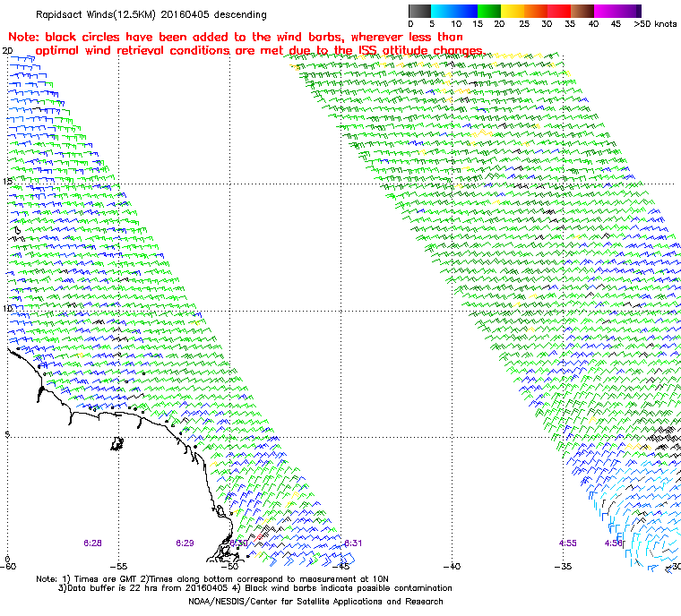Click the red text 'optimal wind retrieval conditions'
This screenshot has width=681, height=616.
[133, 51]
